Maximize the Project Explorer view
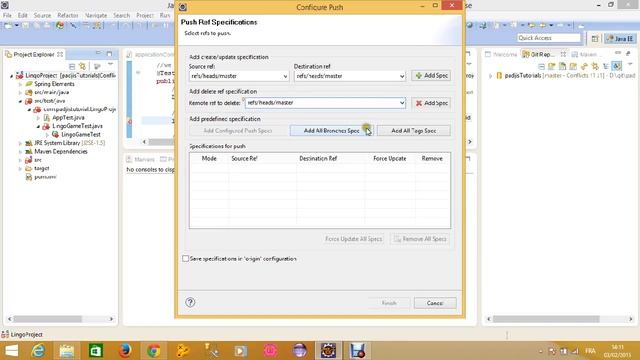The height and width of the screenshot is (360, 640). pyautogui.click(x=109, y=53)
